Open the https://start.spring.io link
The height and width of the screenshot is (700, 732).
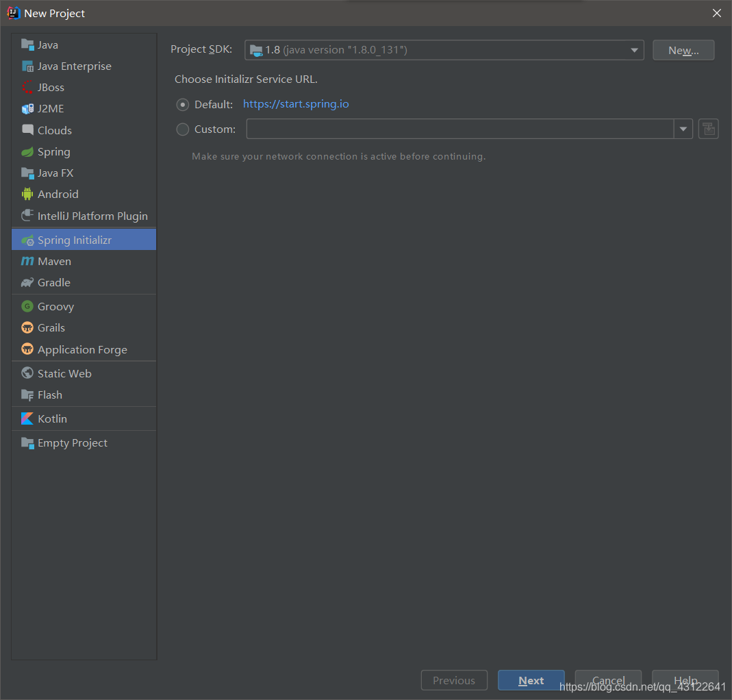point(296,104)
